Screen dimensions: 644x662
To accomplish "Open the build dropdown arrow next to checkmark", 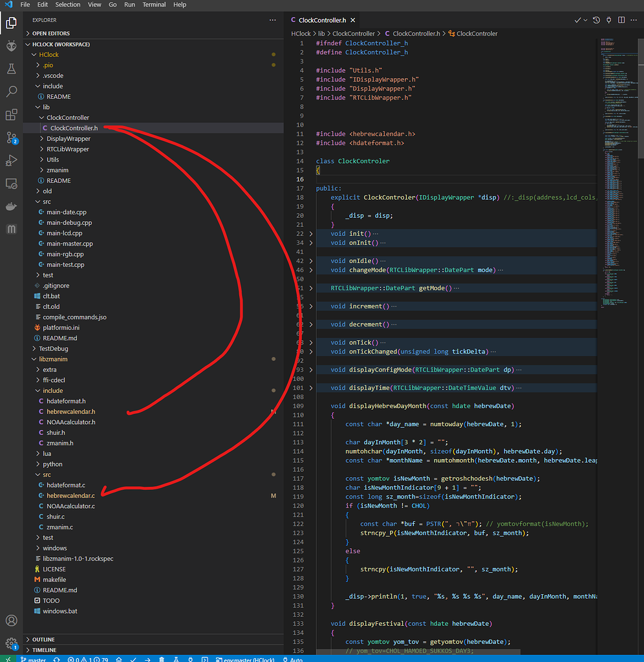I will [x=585, y=20].
